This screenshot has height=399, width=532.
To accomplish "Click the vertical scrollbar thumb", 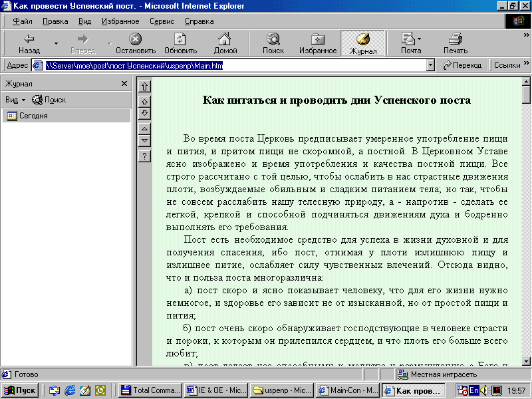I will [x=526, y=94].
